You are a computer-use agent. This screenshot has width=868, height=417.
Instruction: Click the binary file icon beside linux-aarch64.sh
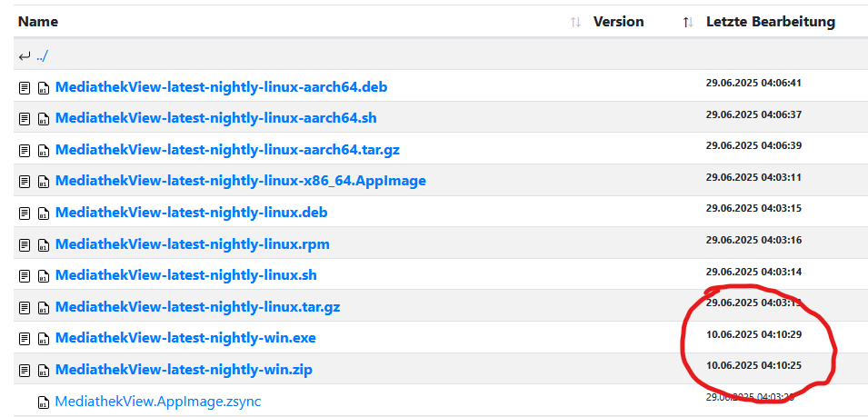(43, 119)
